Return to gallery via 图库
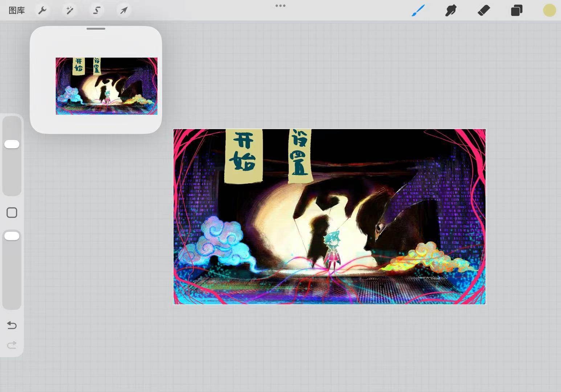561x392 pixels. tap(17, 11)
